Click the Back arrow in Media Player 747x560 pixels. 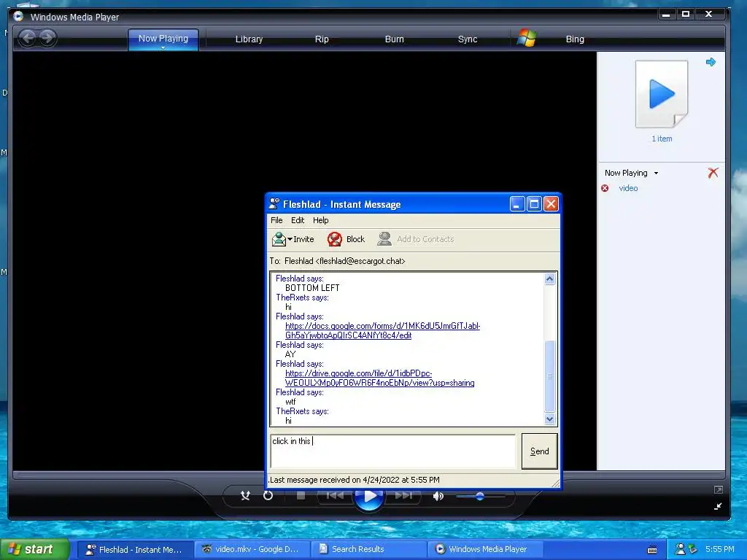coord(28,38)
